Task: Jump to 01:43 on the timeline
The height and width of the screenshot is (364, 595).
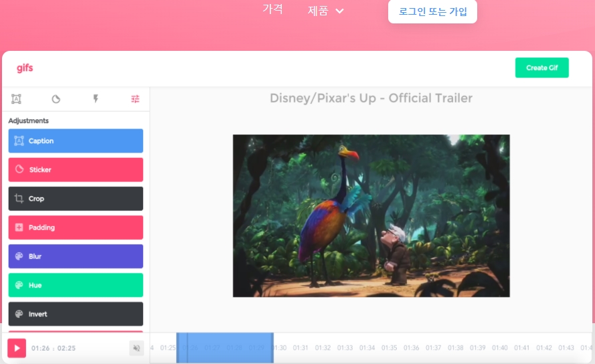Action: click(x=566, y=348)
